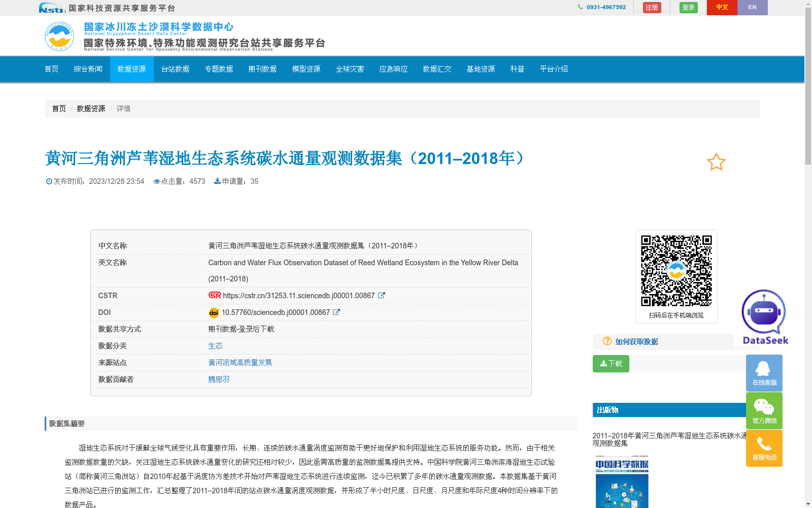Click the red 注册 register button
This screenshot has height=508, width=812.
(652, 8)
